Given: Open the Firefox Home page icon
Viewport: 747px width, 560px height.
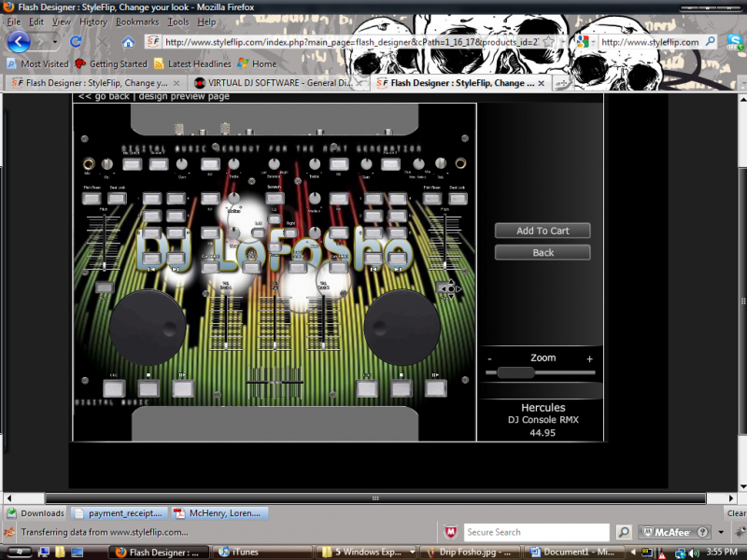Looking at the screenshot, I should click(x=128, y=42).
